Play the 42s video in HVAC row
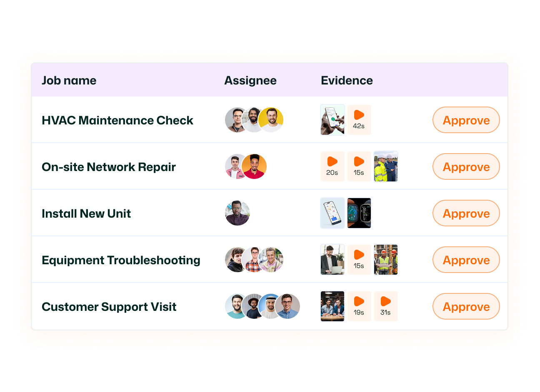The image size is (540, 392). (x=359, y=120)
